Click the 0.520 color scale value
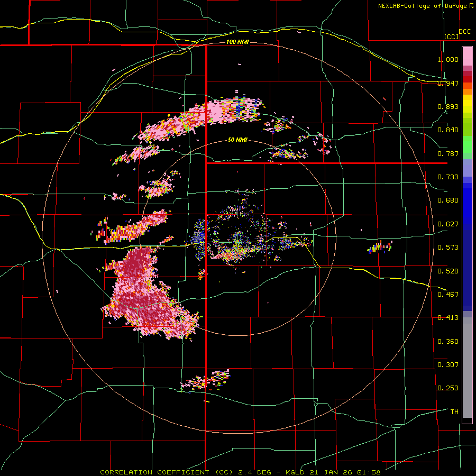 tap(448, 271)
